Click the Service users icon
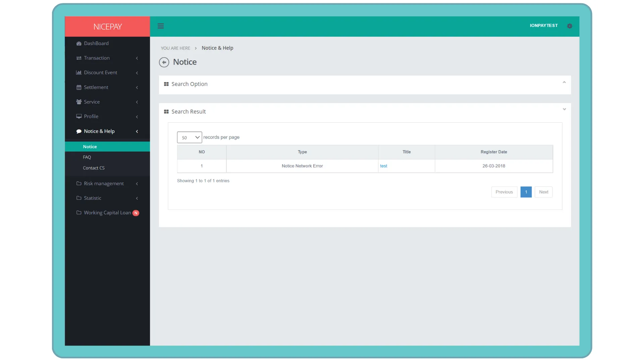Viewport: 644px width, 362px height. (x=79, y=102)
